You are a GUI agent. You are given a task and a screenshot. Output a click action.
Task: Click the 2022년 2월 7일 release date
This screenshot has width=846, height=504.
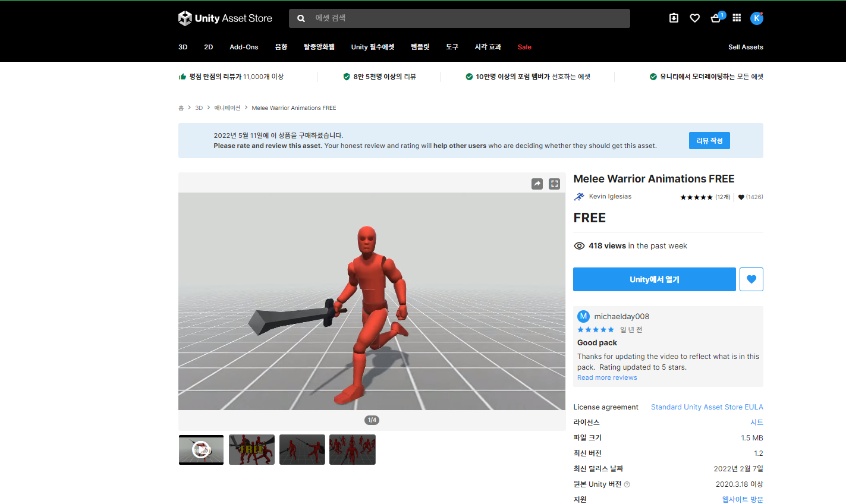pos(738,469)
